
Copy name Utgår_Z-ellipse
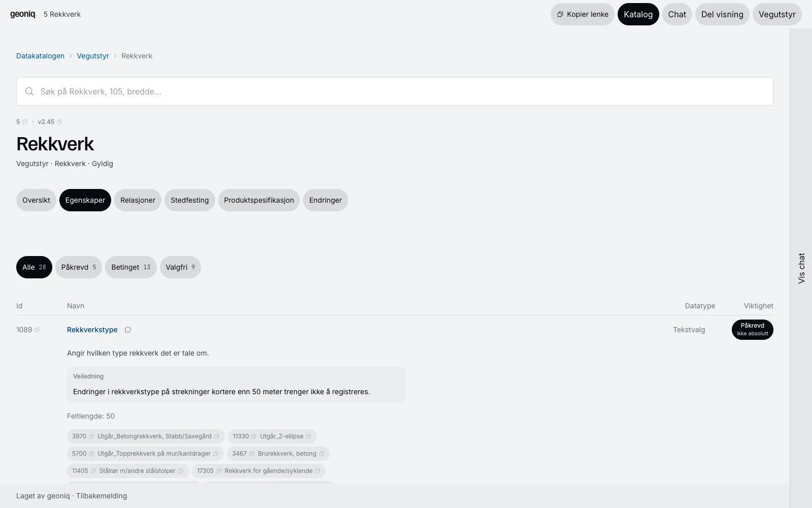(x=309, y=436)
